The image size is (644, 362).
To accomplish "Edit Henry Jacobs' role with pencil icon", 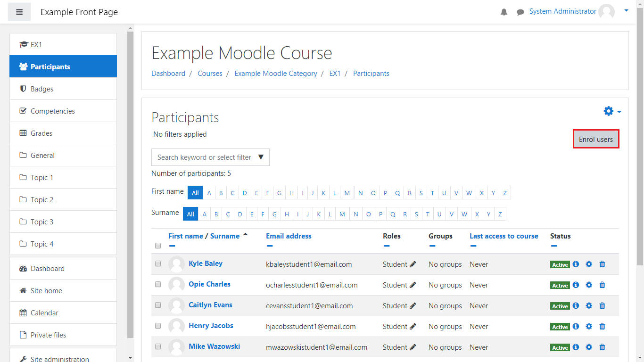I will coord(413,327).
